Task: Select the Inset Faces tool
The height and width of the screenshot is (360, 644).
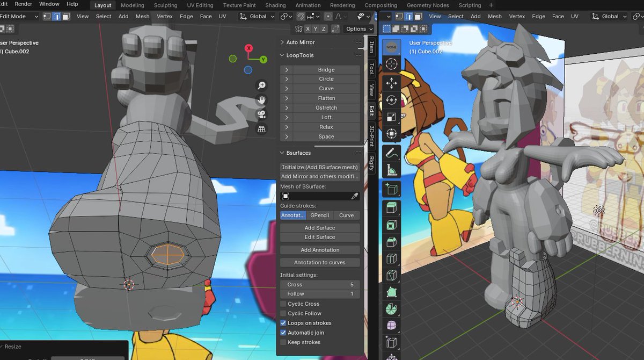Action: point(391,225)
